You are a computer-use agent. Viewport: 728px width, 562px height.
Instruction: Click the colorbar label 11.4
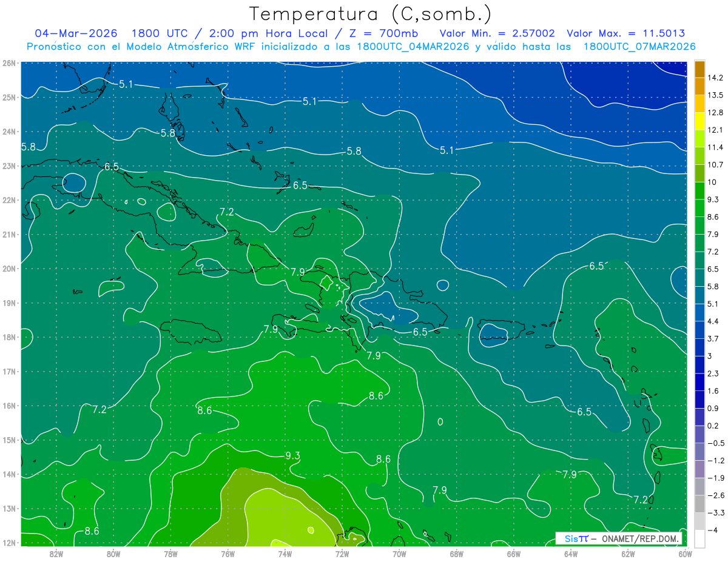tap(715, 147)
